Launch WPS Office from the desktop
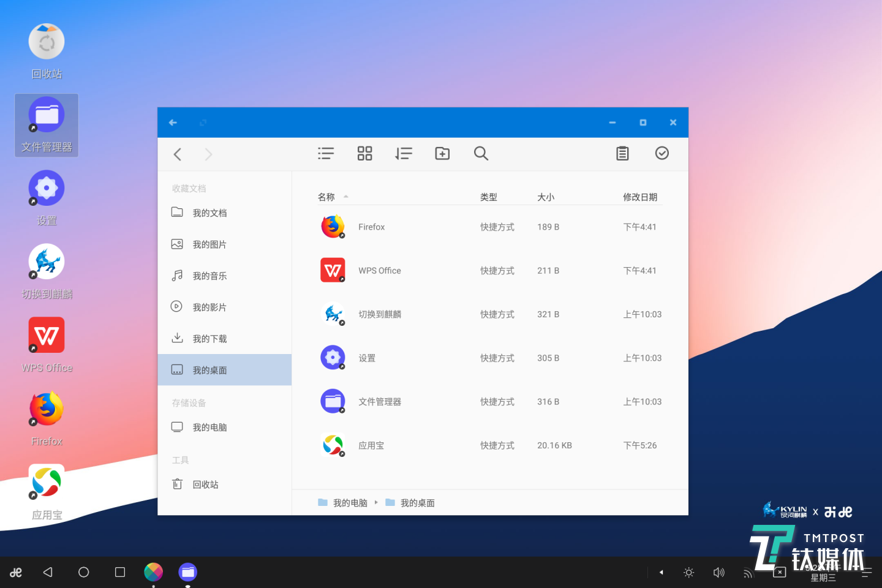This screenshot has height=588, width=882. point(46,335)
